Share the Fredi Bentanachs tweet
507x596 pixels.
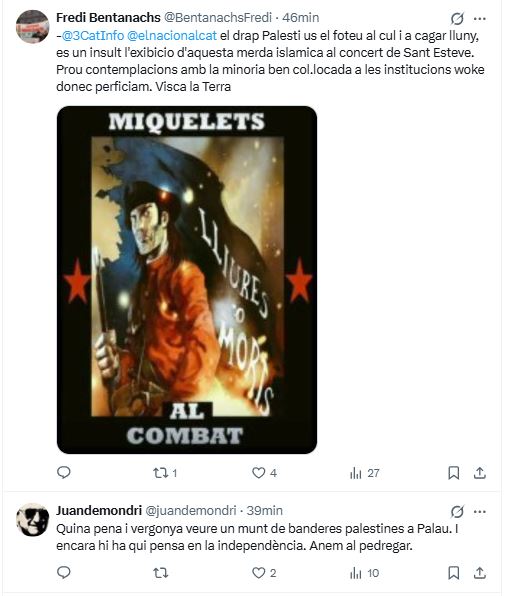(x=480, y=473)
